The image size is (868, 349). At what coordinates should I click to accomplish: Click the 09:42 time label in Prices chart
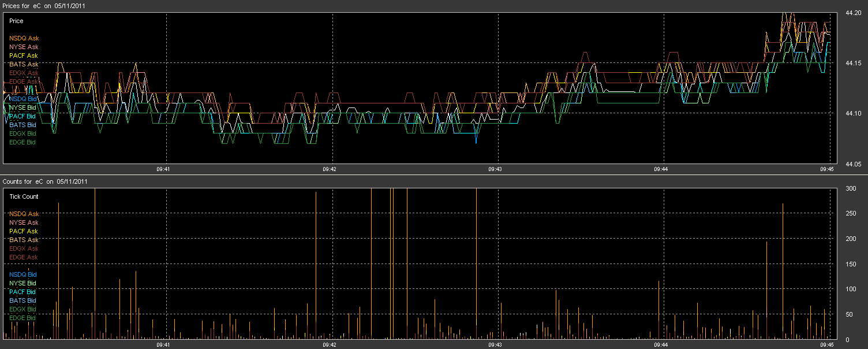[330, 169]
